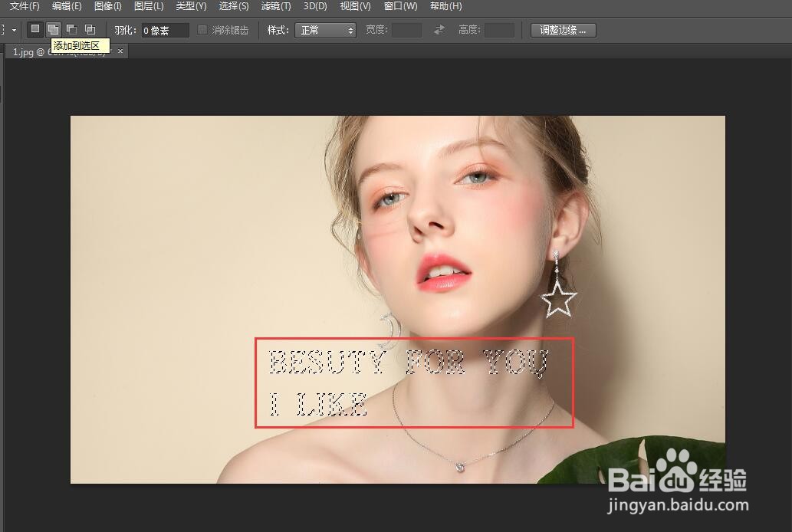Click the 宽度 width input field

(x=406, y=31)
